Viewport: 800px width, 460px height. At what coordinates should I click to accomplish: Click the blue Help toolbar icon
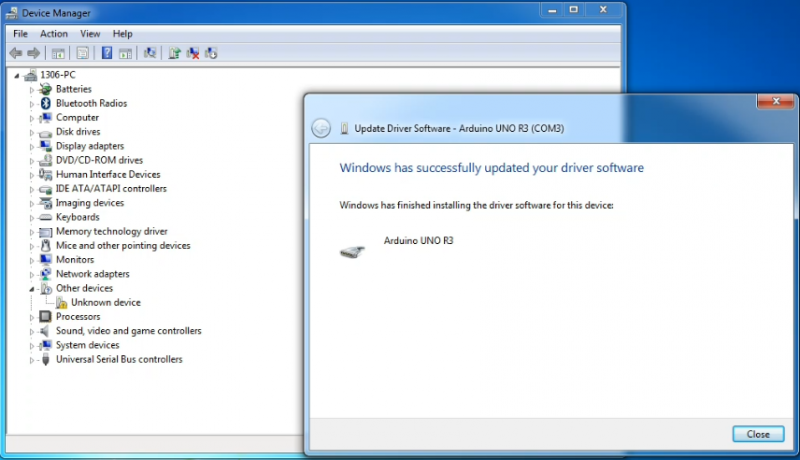pyautogui.click(x=106, y=53)
